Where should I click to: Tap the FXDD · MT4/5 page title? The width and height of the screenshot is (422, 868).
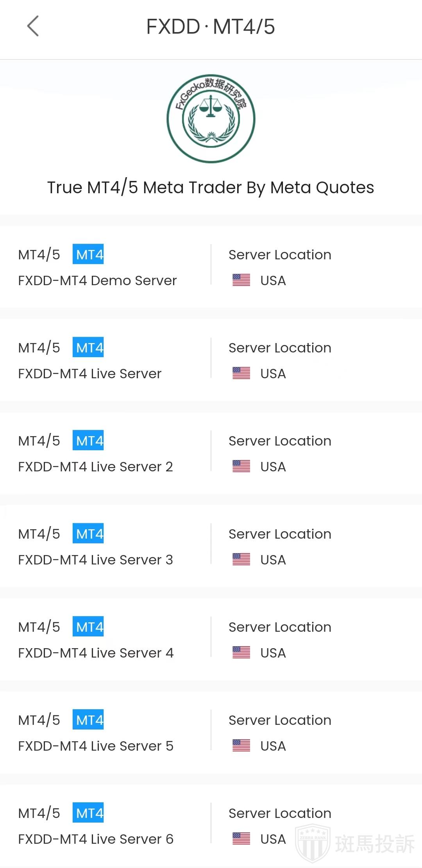(211, 27)
